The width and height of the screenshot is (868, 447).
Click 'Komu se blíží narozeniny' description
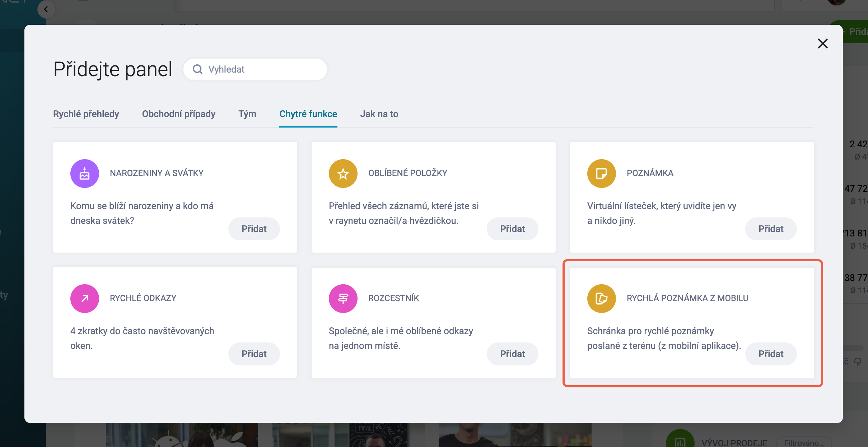click(x=142, y=213)
